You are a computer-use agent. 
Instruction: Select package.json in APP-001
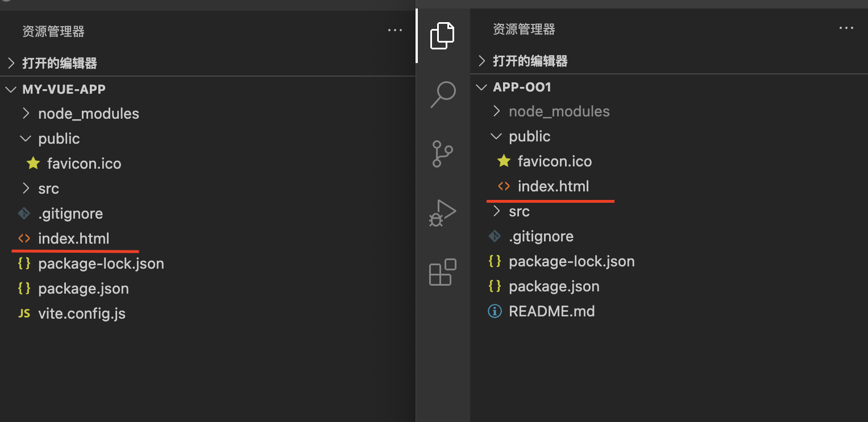pyautogui.click(x=554, y=286)
